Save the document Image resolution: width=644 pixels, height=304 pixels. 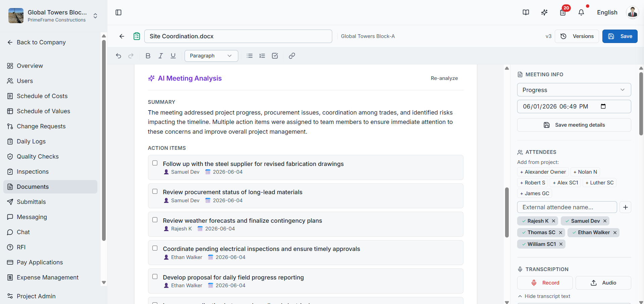coord(620,36)
